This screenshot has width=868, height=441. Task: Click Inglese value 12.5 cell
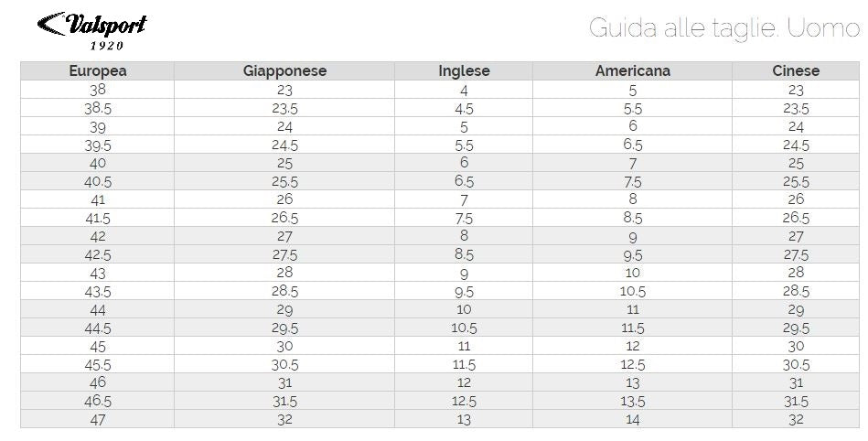point(464,401)
